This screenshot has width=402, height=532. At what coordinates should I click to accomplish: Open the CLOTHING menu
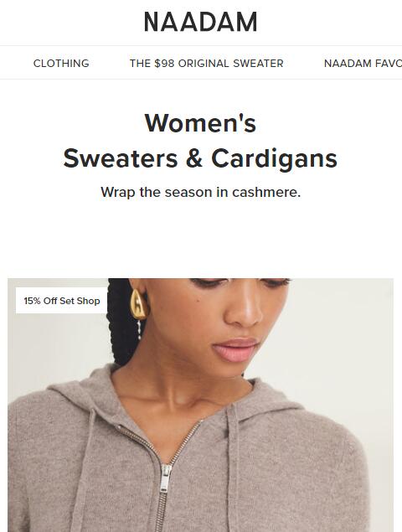[x=61, y=64]
